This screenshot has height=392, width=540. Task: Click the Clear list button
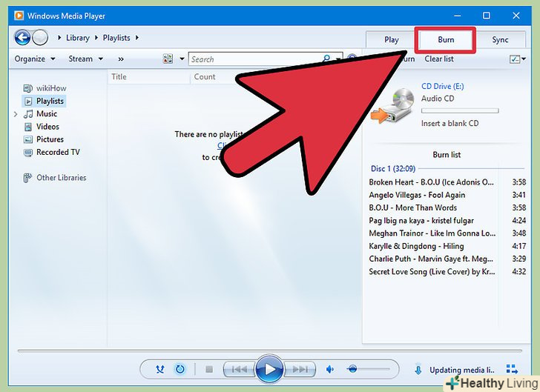439,59
